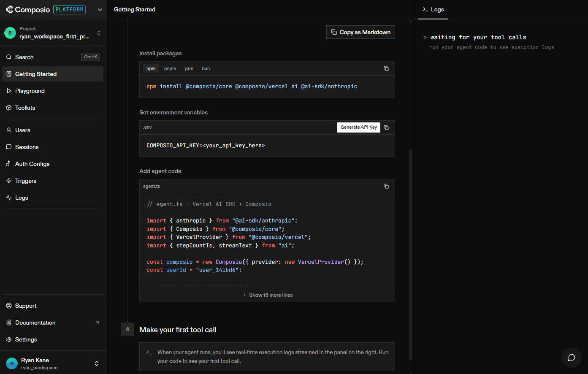Viewport: 588px width, 374px height.
Task: Open Logs from the sidebar
Action: [53, 198]
